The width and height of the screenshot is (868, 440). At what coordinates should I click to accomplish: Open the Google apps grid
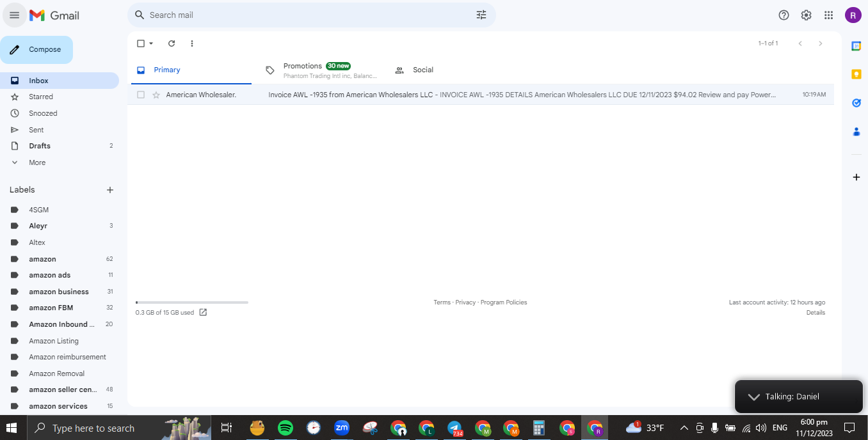pos(828,15)
